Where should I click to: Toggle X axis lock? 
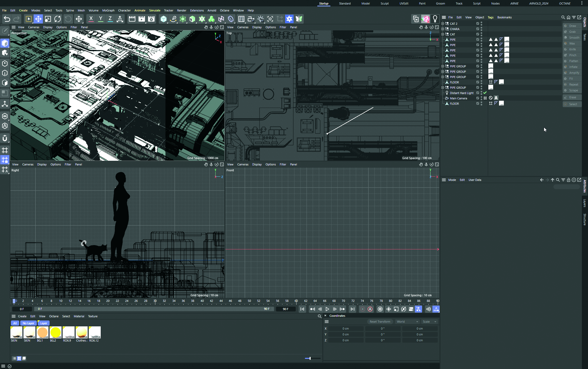coord(91,19)
